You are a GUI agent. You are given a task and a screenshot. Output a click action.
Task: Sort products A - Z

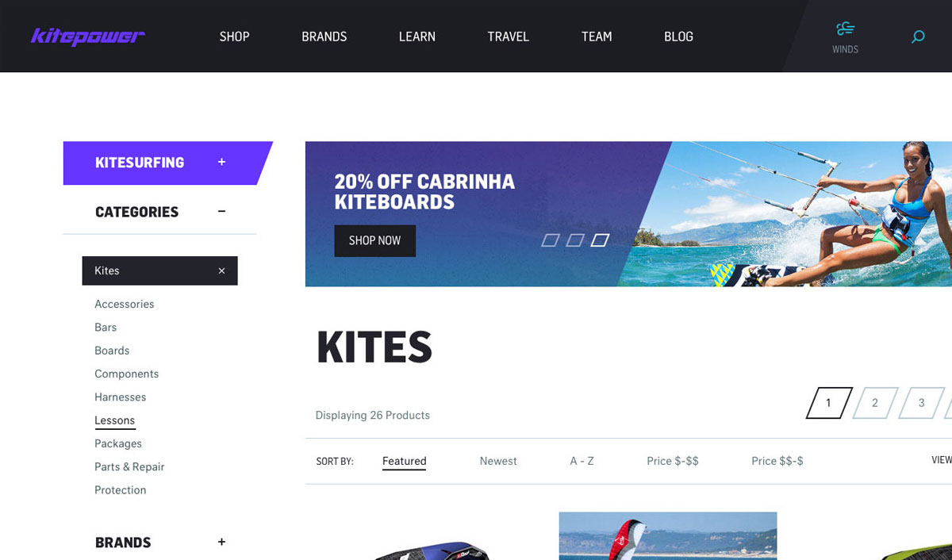click(582, 461)
